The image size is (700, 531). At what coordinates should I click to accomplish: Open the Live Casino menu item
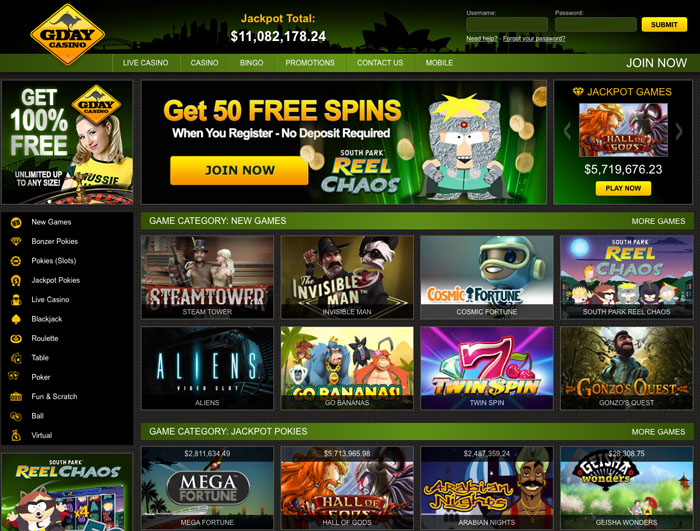click(146, 63)
